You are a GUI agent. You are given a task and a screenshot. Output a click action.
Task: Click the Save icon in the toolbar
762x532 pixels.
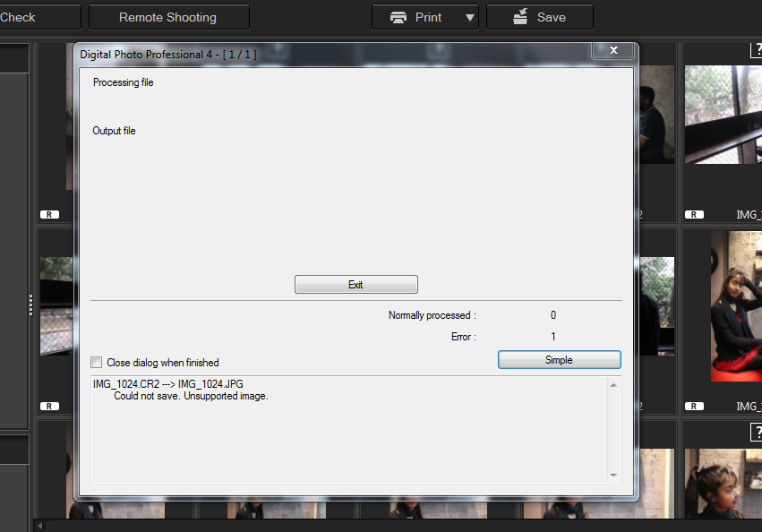(519, 17)
